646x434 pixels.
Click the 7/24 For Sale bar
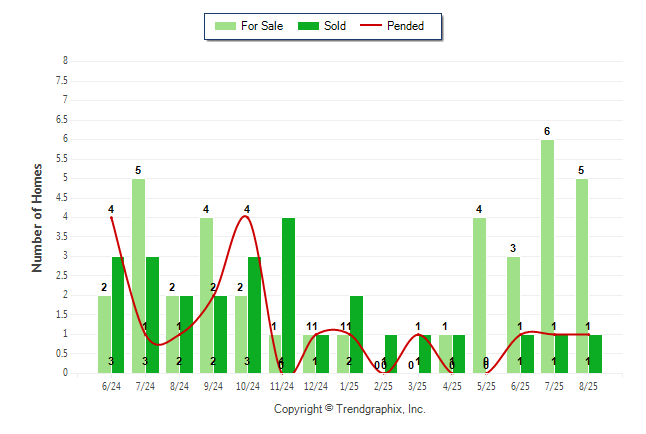tap(138, 276)
